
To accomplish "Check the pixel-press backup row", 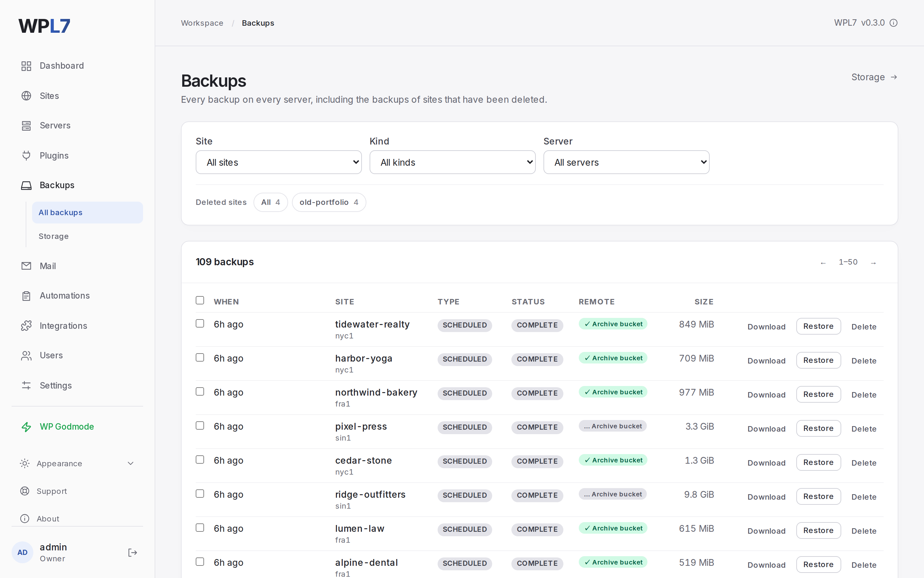I will [200, 426].
